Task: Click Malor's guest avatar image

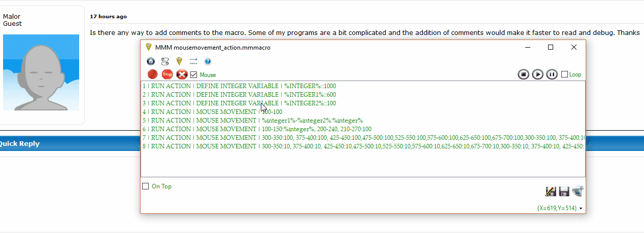Action: coord(42,72)
